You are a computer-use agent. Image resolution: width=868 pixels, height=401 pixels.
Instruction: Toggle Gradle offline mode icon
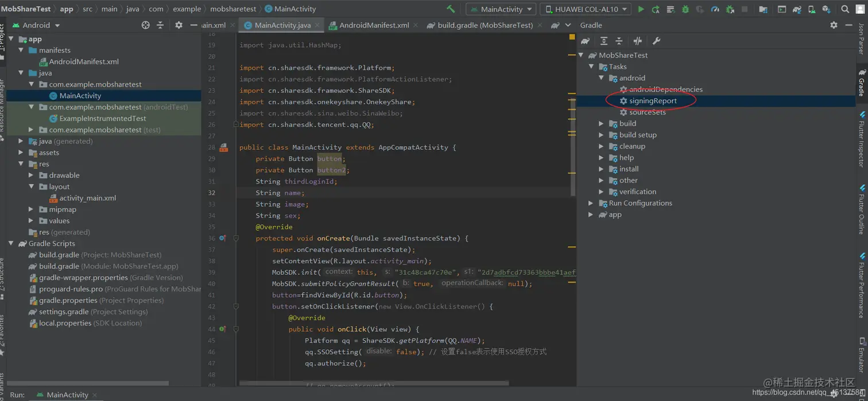[x=637, y=41]
